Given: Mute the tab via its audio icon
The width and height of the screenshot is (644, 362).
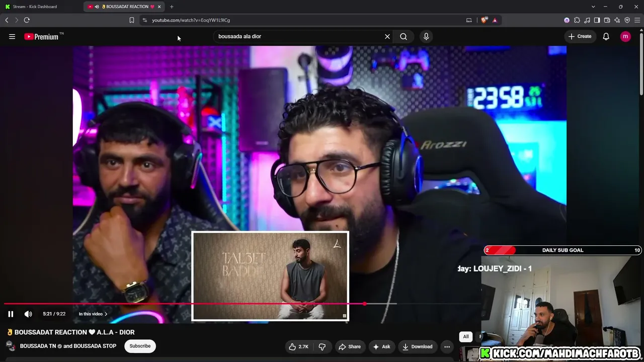Looking at the screenshot, I should coord(97,7).
